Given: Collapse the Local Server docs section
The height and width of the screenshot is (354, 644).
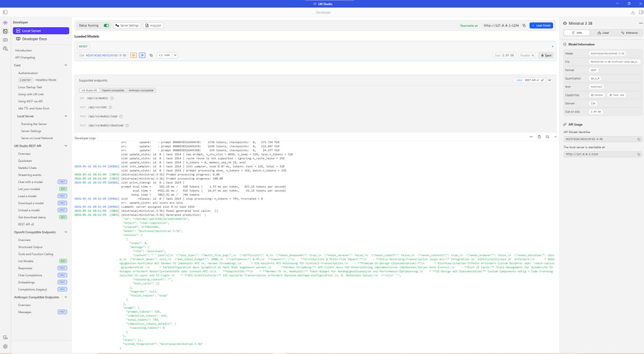Looking at the screenshot, I should (65, 116).
